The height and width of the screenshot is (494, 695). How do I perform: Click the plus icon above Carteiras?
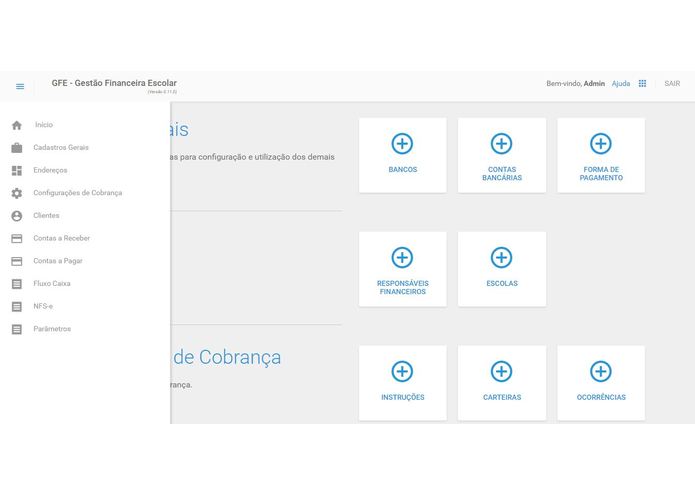[502, 371]
